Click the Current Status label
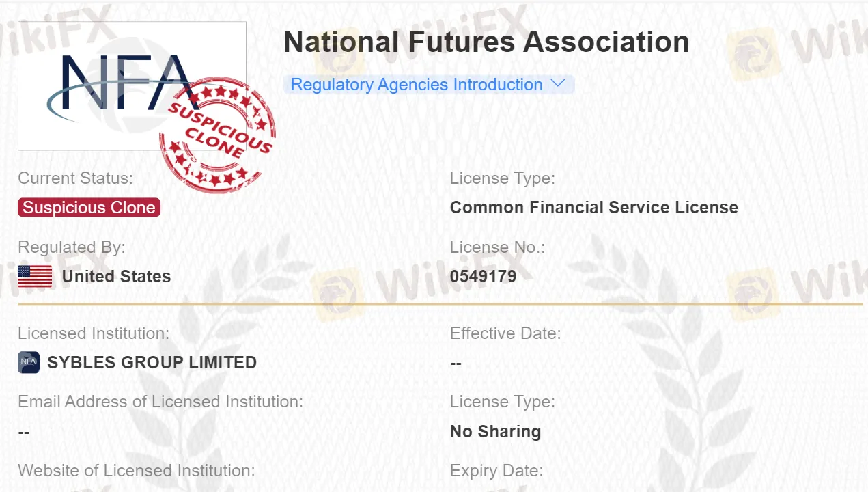Image resolution: width=868 pixels, height=492 pixels. tap(75, 178)
